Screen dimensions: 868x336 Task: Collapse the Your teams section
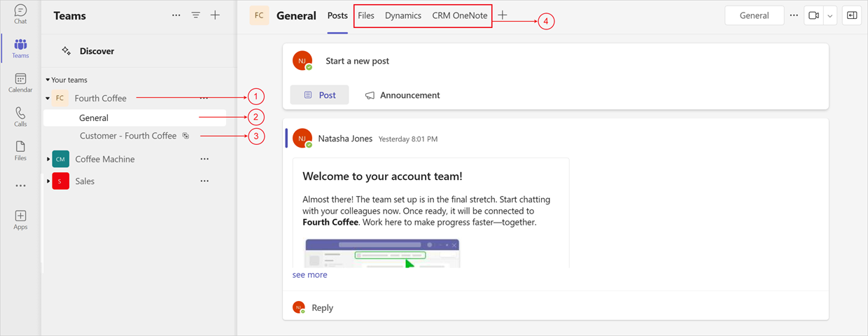48,80
